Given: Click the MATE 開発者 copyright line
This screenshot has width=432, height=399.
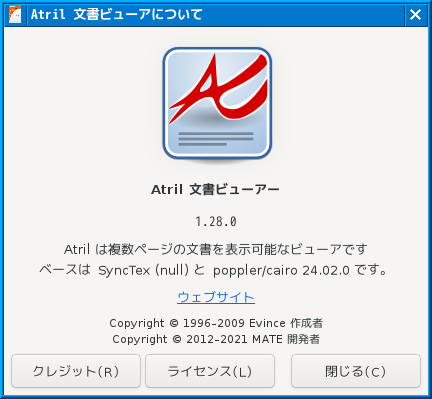Looking at the screenshot, I should pos(216,339).
